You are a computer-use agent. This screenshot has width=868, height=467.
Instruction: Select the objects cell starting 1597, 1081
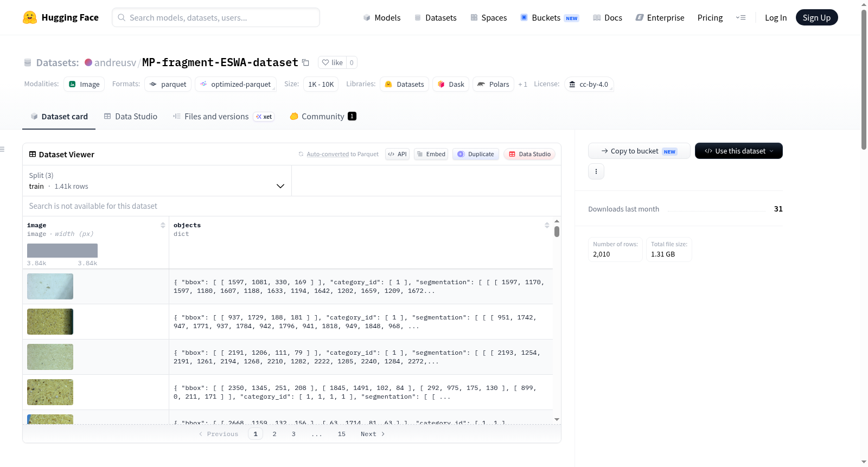[x=361, y=286]
